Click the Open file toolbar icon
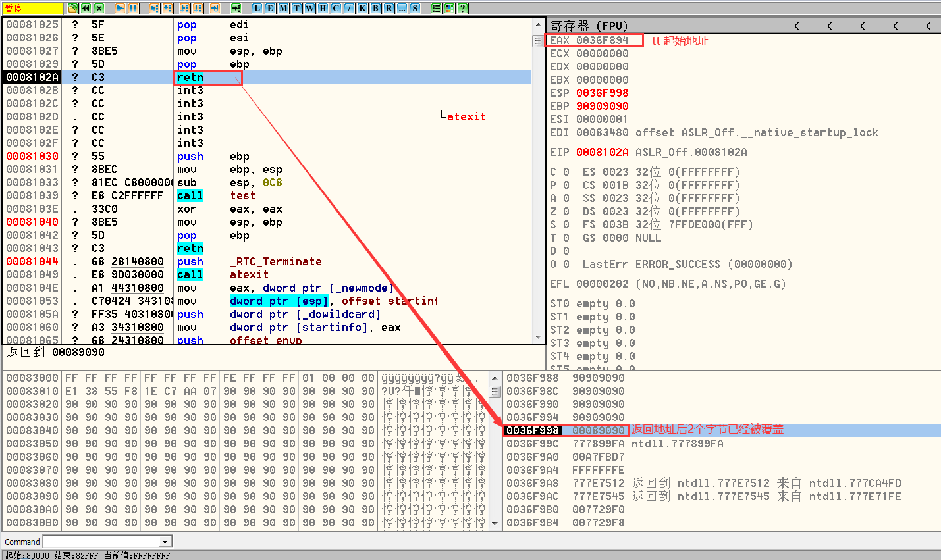941x560 pixels. pos(72,8)
